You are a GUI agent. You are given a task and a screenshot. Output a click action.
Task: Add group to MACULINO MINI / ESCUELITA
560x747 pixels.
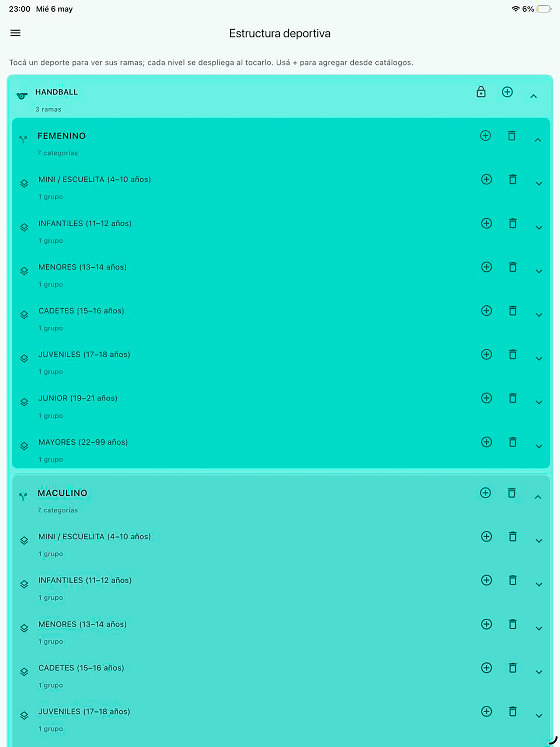pyautogui.click(x=486, y=537)
